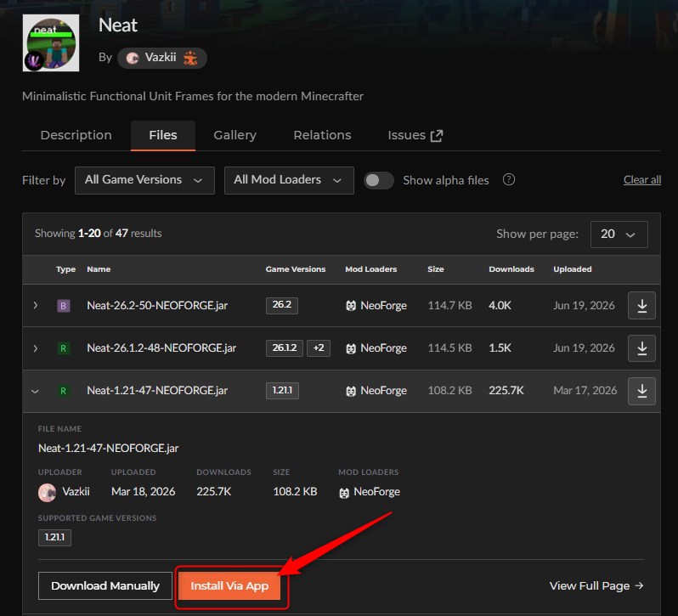Click the Name column header
Screen dimensions: 678x616
99,268
